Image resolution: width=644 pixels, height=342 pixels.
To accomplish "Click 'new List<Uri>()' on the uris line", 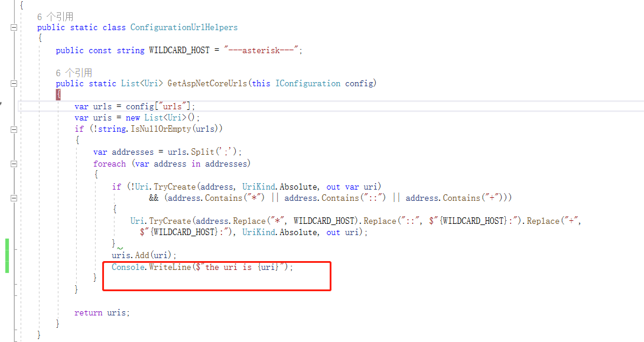I will (x=161, y=118).
